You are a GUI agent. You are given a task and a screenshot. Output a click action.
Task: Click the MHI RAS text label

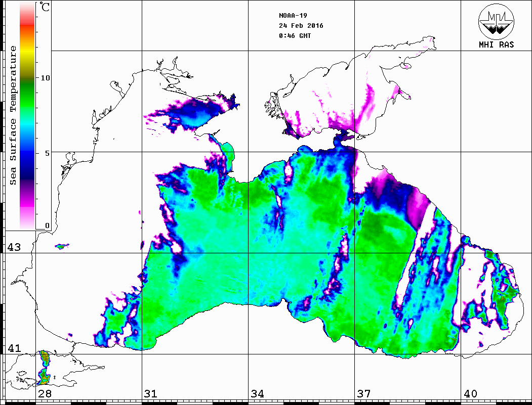[x=496, y=44]
